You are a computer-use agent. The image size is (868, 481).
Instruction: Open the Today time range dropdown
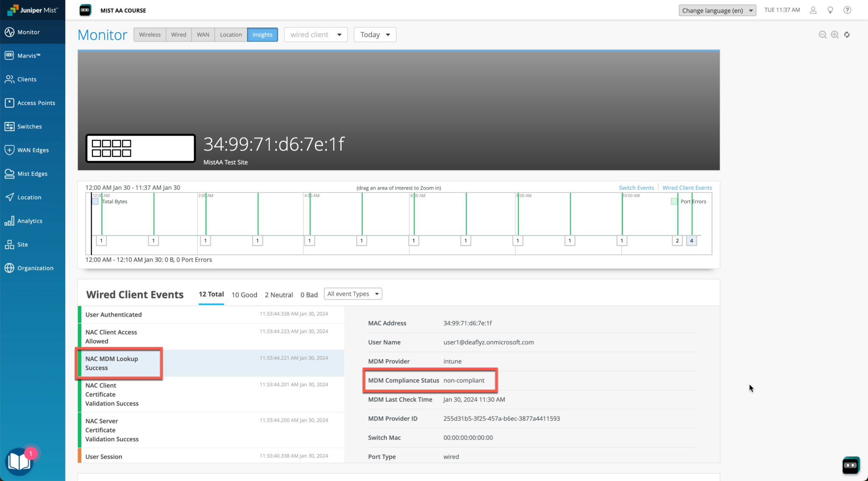(x=375, y=34)
